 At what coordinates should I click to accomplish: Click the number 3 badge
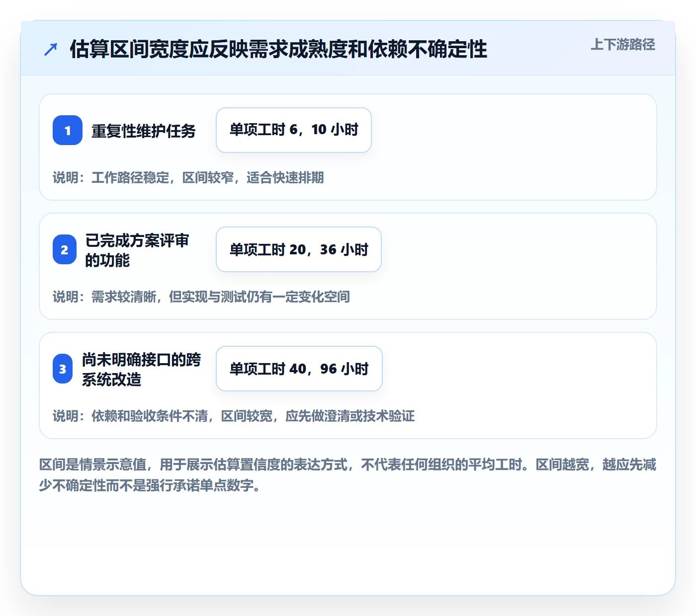pyautogui.click(x=63, y=369)
